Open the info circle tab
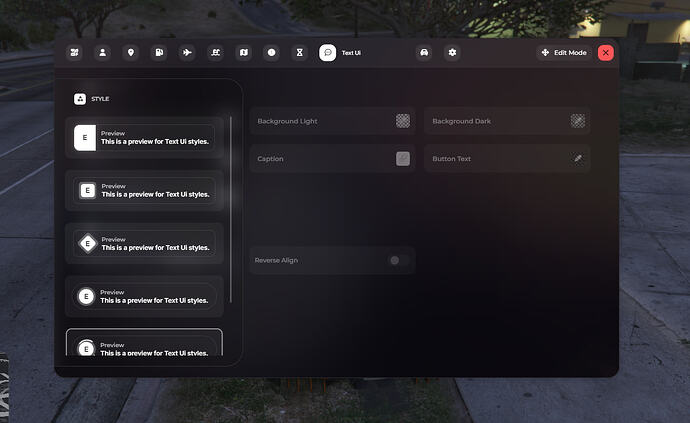This screenshot has width=690, height=423. click(x=272, y=52)
